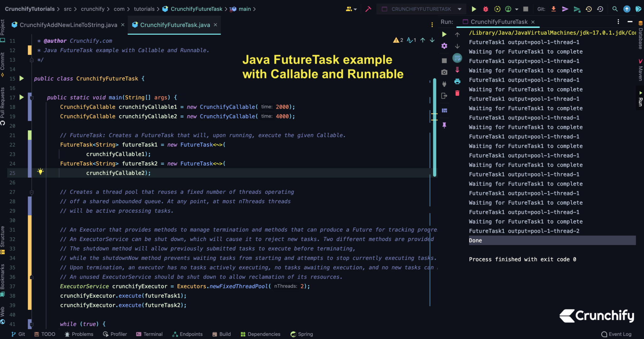The height and width of the screenshot is (339, 644).
Task: Update project via Git download icon
Action: [553, 9]
